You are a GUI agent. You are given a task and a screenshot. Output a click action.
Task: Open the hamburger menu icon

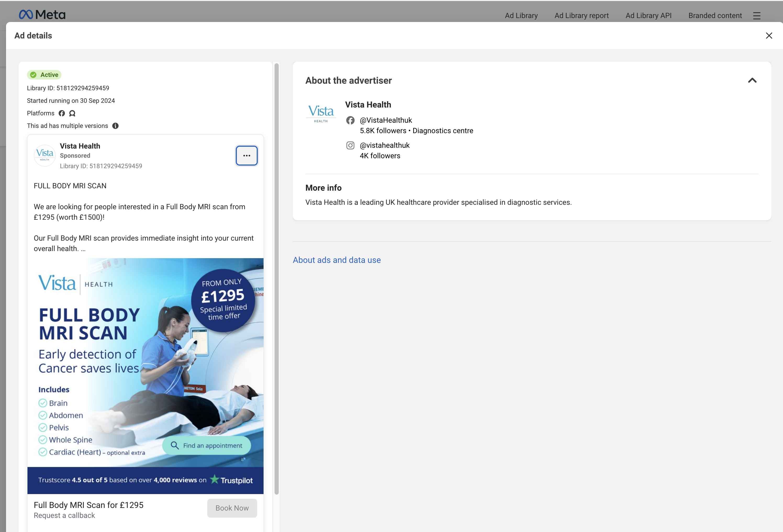756,16
